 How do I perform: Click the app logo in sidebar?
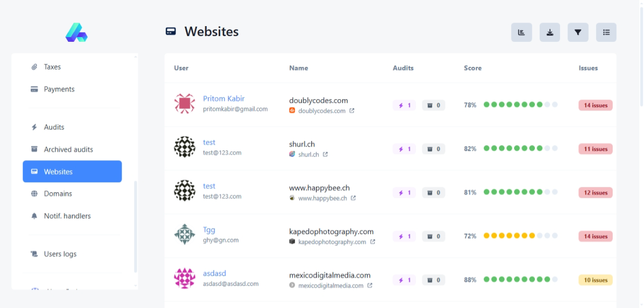pyautogui.click(x=76, y=32)
